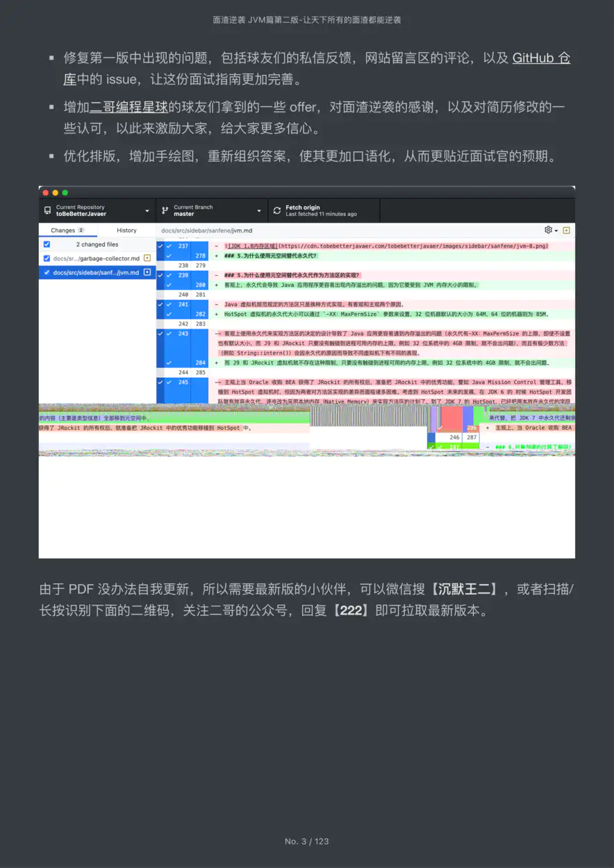Open the Current Repository dropdown

click(97, 210)
